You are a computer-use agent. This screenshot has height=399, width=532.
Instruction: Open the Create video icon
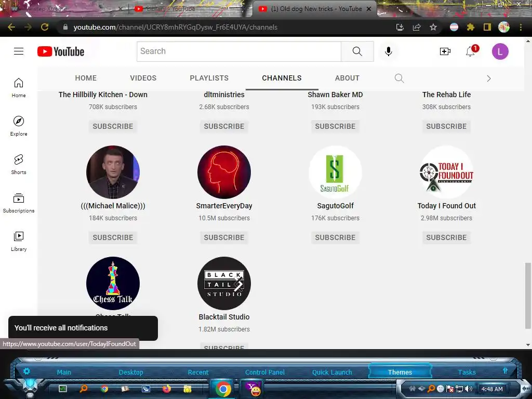point(445,51)
